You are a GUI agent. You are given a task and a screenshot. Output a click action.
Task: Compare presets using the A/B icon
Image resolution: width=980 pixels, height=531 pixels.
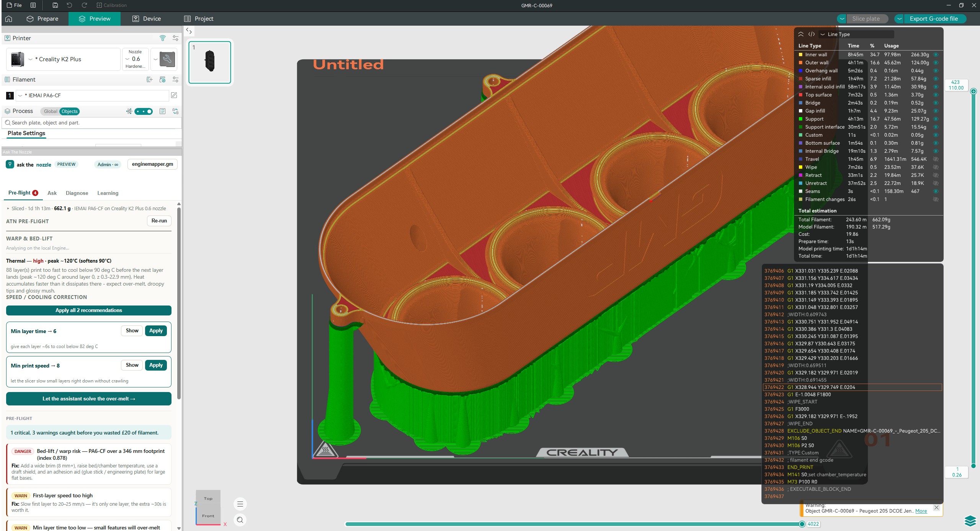(x=175, y=111)
